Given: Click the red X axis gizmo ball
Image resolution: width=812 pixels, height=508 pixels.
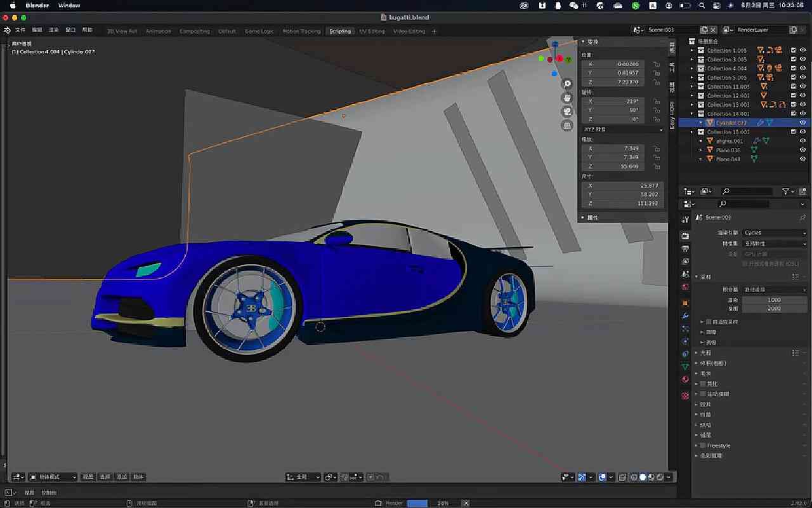Looking at the screenshot, I should pos(560,59).
